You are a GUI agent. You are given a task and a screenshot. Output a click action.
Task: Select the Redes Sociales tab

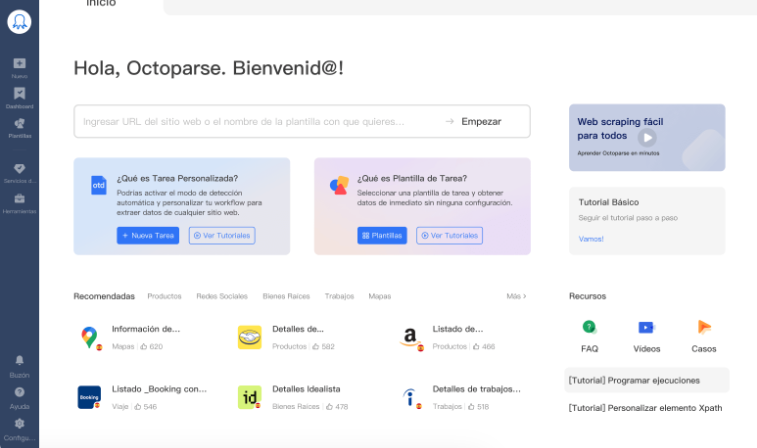[x=222, y=296]
